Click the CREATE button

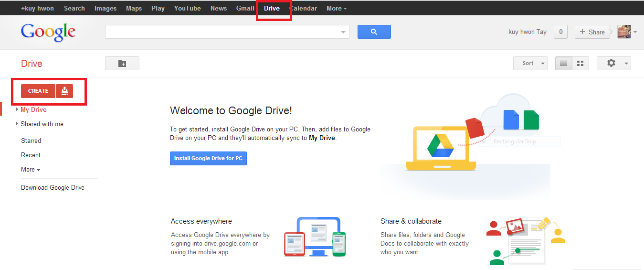tap(38, 91)
